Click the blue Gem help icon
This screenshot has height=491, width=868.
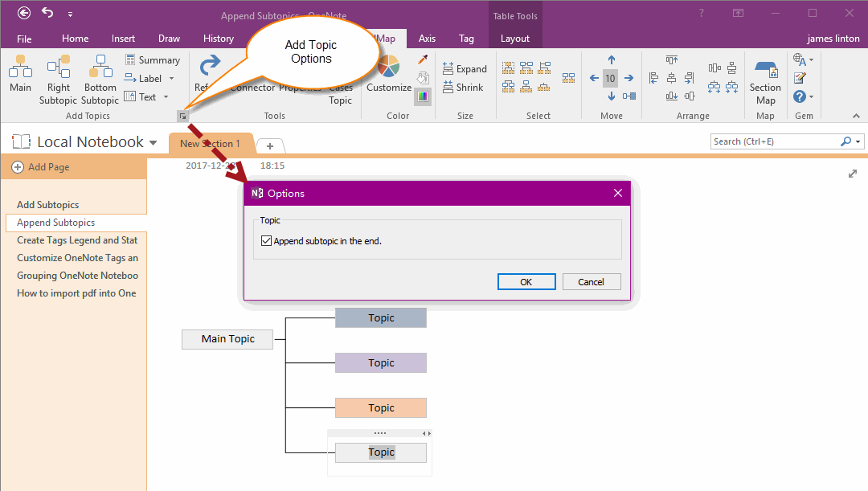pyautogui.click(x=800, y=96)
